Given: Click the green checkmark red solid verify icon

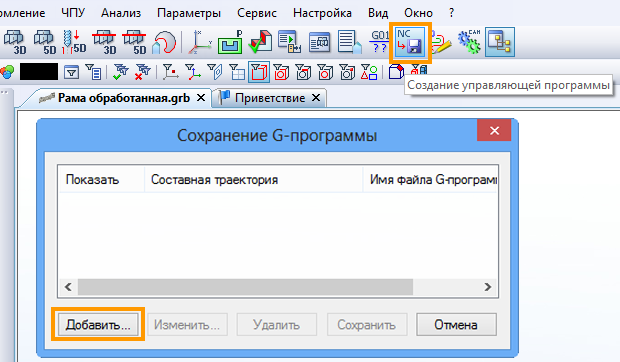Looking at the screenshot, I should click(260, 42).
